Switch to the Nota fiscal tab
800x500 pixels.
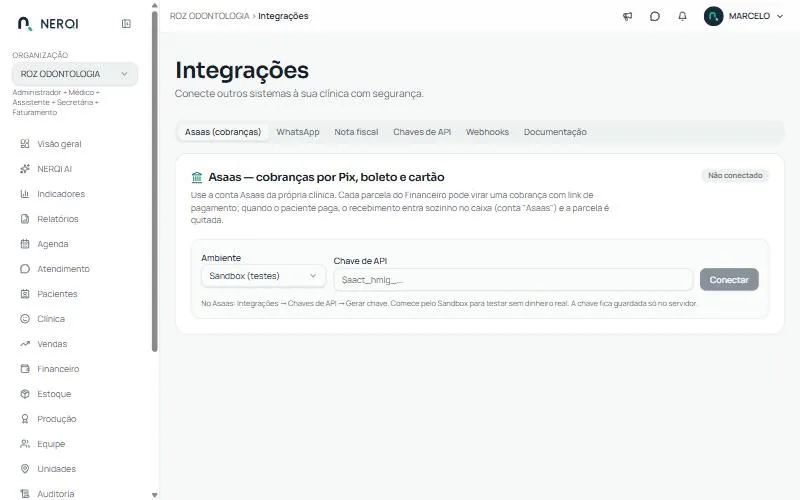pos(356,132)
